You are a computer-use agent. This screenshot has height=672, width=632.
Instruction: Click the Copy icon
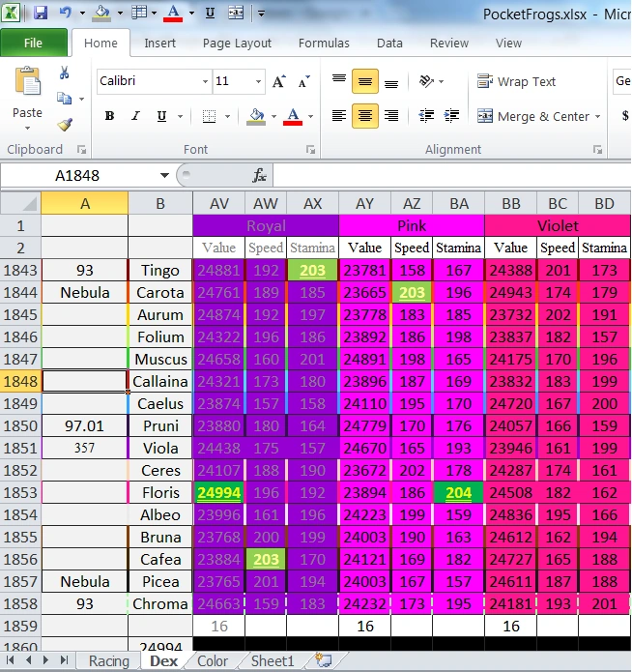pyautogui.click(x=64, y=99)
